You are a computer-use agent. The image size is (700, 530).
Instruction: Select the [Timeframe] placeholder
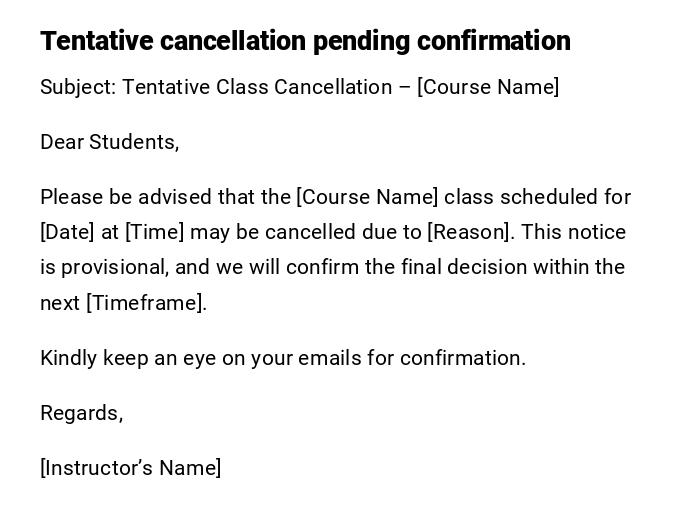[x=146, y=303]
